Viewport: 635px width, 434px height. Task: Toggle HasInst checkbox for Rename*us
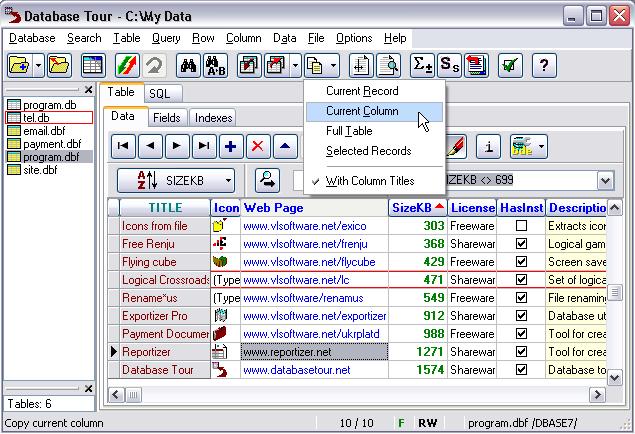(x=521, y=298)
